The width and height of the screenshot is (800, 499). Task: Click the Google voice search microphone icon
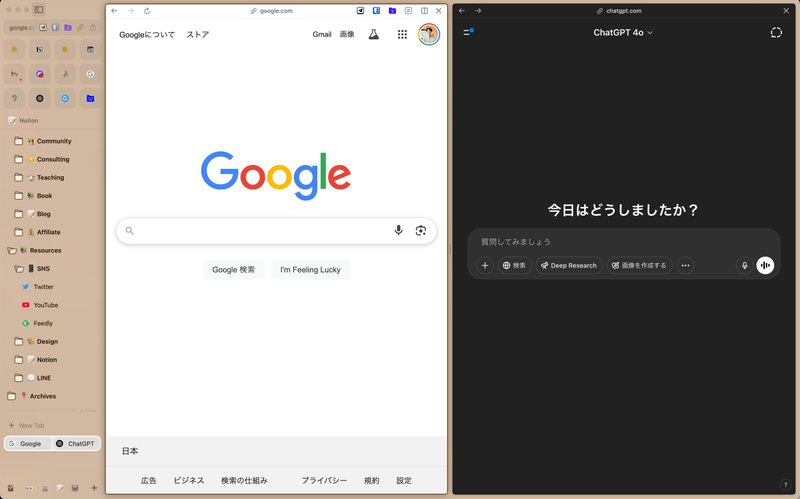pos(398,231)
